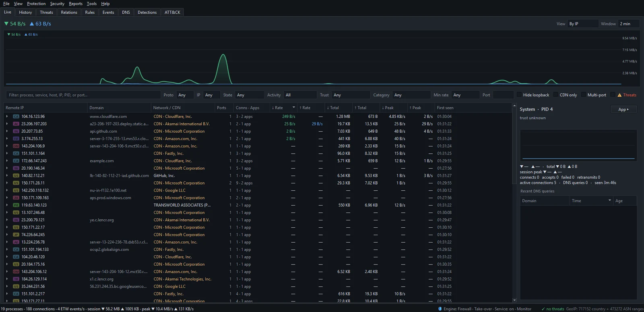Image resolution: width=644 pixels, height=312 pixels.
Task: Expand the 119.63.140.123 row
Action: tap(7, 205)
